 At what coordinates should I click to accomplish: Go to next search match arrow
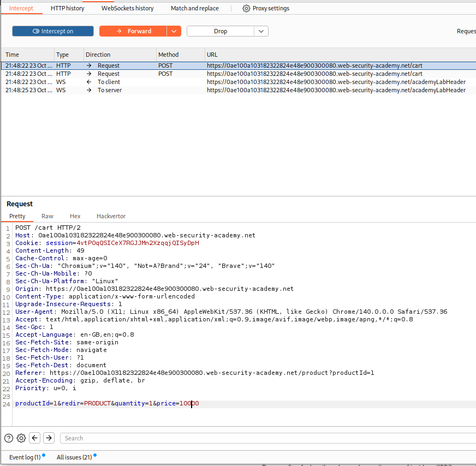tap(49, 438)
